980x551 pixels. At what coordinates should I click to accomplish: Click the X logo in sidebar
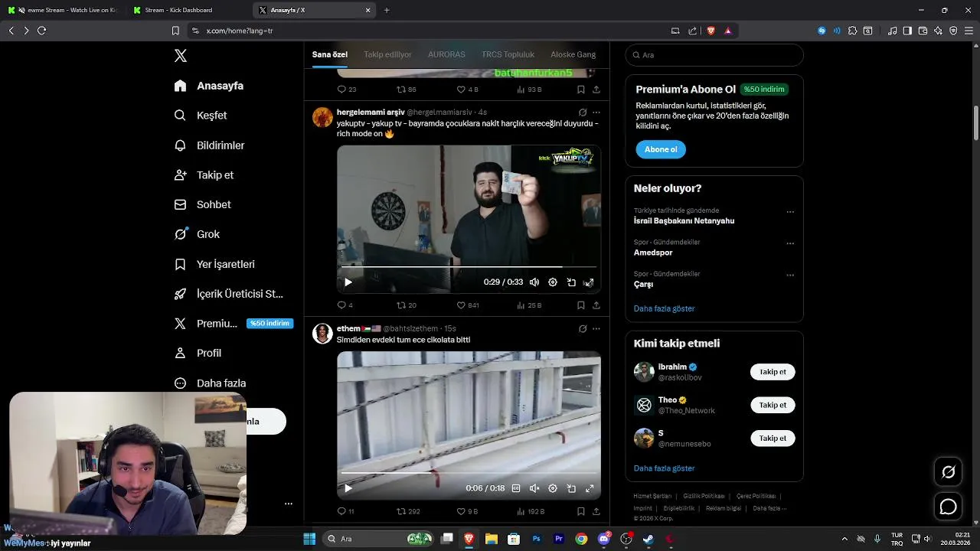pos(181,56)
